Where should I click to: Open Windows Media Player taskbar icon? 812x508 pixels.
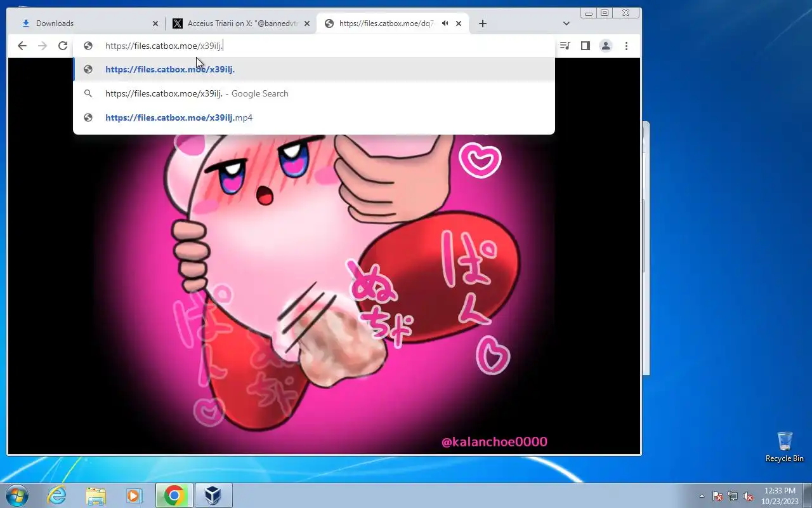pyautogui.click(x=134, y=495)
